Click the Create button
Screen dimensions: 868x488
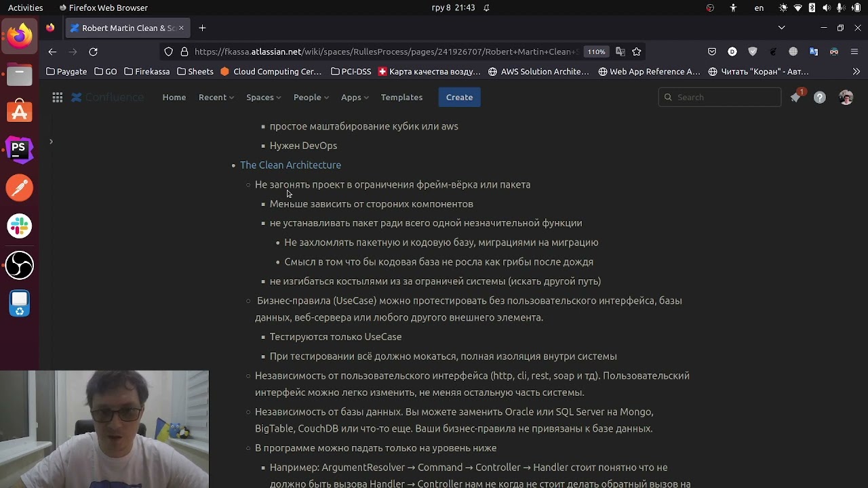[460, 98]
